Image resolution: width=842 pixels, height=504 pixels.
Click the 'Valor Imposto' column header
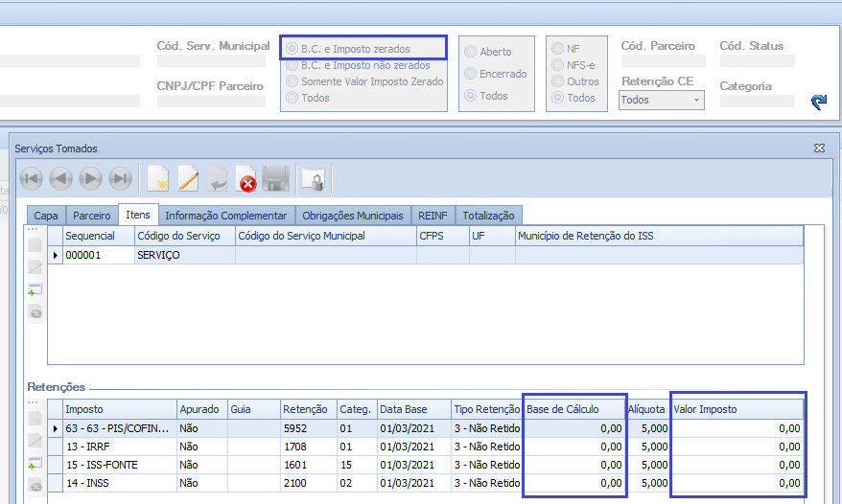[x=737, y=409]
